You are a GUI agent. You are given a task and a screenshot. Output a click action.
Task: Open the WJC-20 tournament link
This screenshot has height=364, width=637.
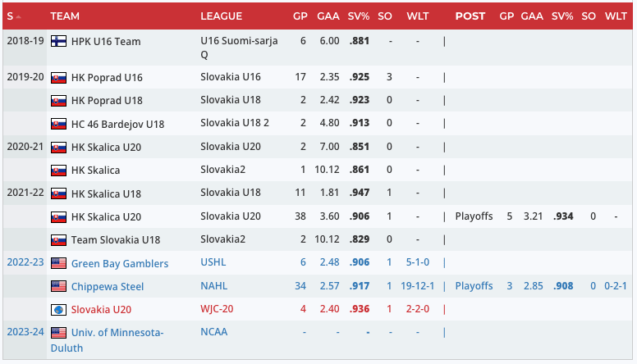[x=218, y=309]
